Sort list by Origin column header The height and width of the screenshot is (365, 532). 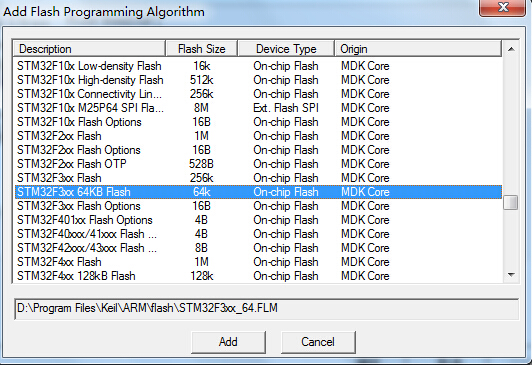(418, 49)
